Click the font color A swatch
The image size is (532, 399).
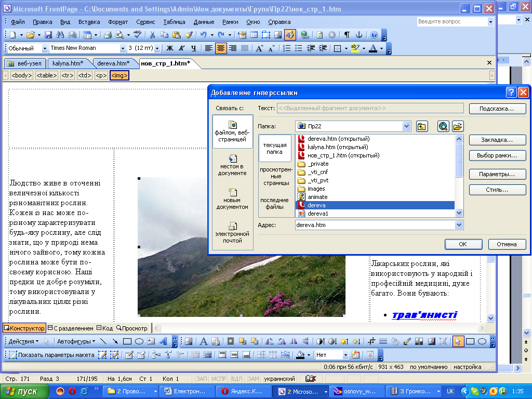point(373,48)
